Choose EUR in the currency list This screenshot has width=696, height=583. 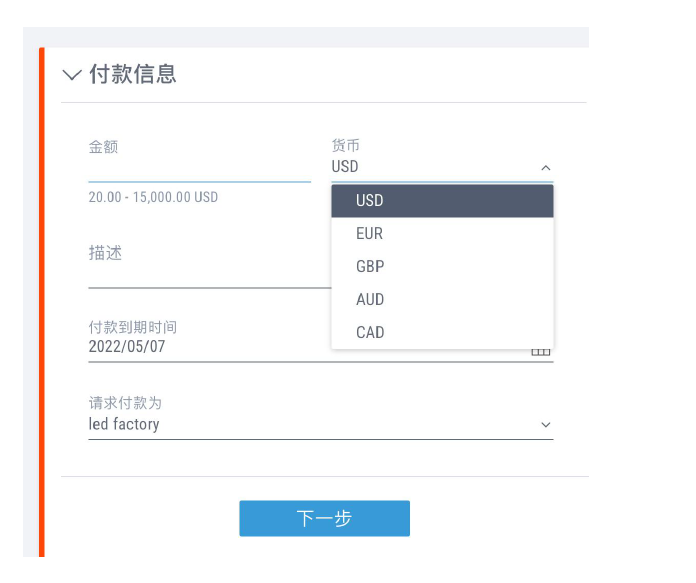[442, 234]
